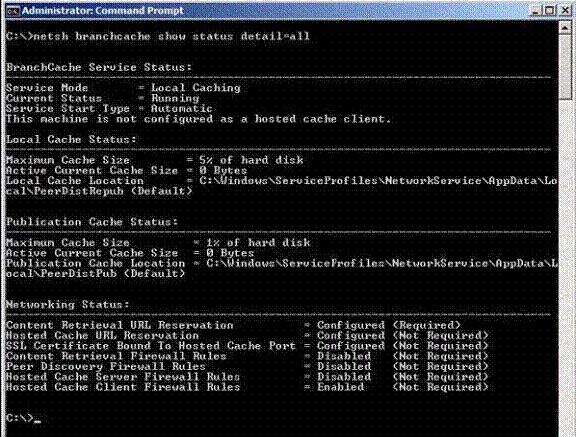
Task: Click the netsh branchcache show status command line
Action: click(x=158, y=36)
